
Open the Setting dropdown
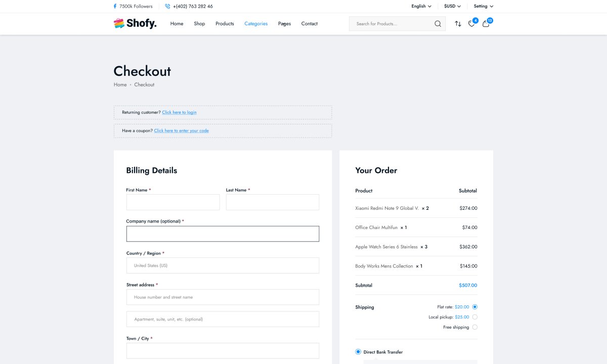click(483, 7)
